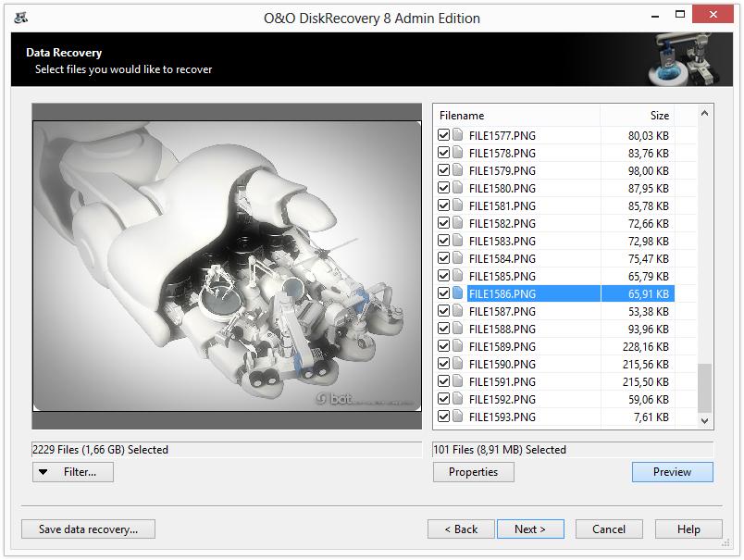Select the FILE1585.PNG row
Screen dimensions: 744x560
pos(553,276)
